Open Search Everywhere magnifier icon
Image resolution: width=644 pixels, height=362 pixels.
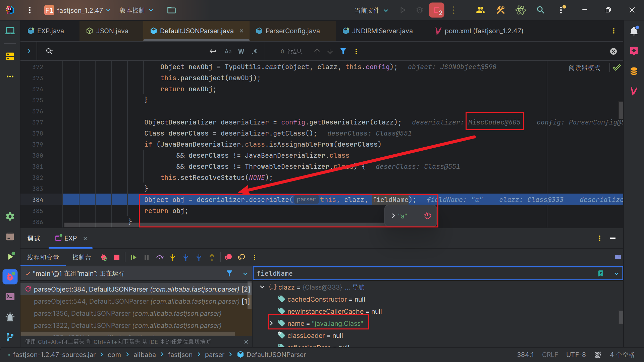pyautogui.click(x=541, y=10)
